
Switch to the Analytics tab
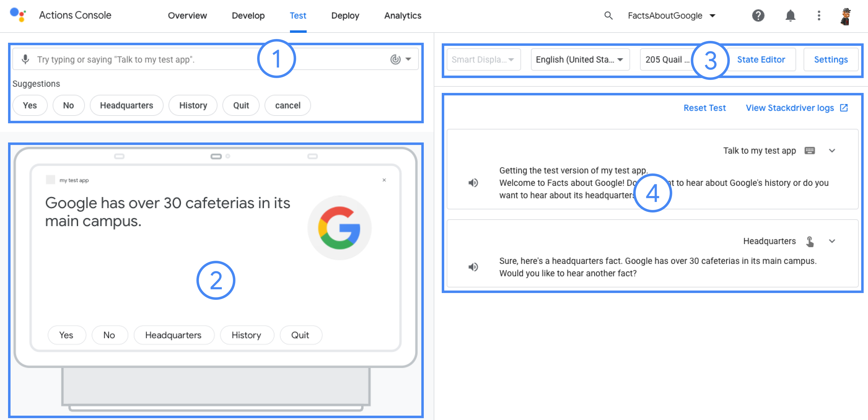pos(402,15)
